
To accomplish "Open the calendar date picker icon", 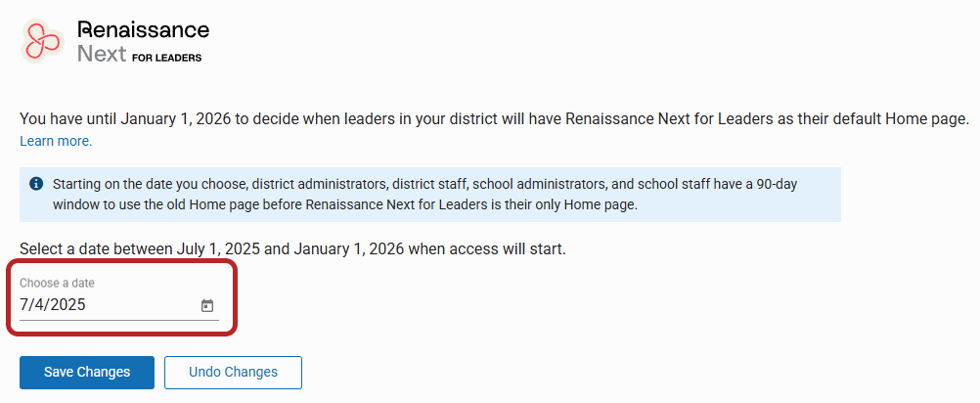I will pos(207,305).
